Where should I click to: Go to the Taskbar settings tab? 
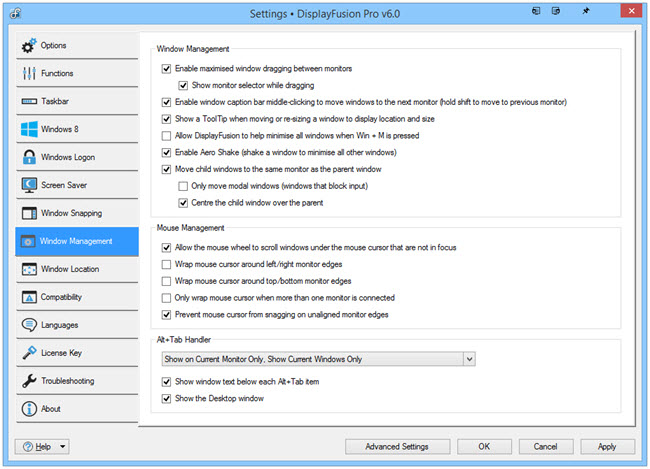77,101
